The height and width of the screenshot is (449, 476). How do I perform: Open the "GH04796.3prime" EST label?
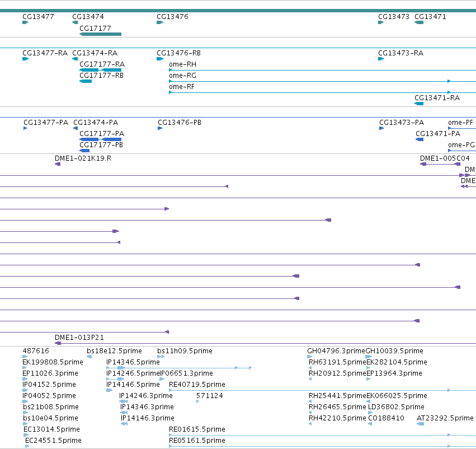pos(336,351)
